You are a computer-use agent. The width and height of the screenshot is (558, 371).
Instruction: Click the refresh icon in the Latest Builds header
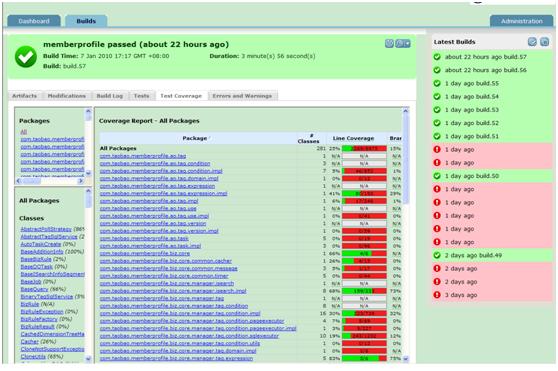532,42
